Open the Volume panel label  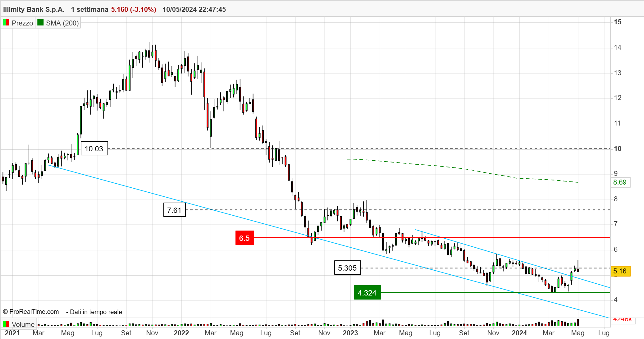[x=23, y=324]
